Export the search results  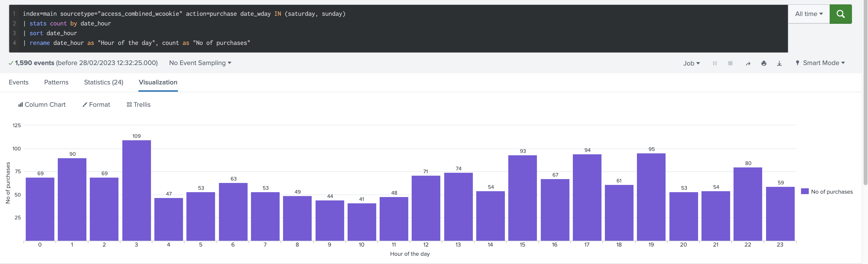click(779, 63)
